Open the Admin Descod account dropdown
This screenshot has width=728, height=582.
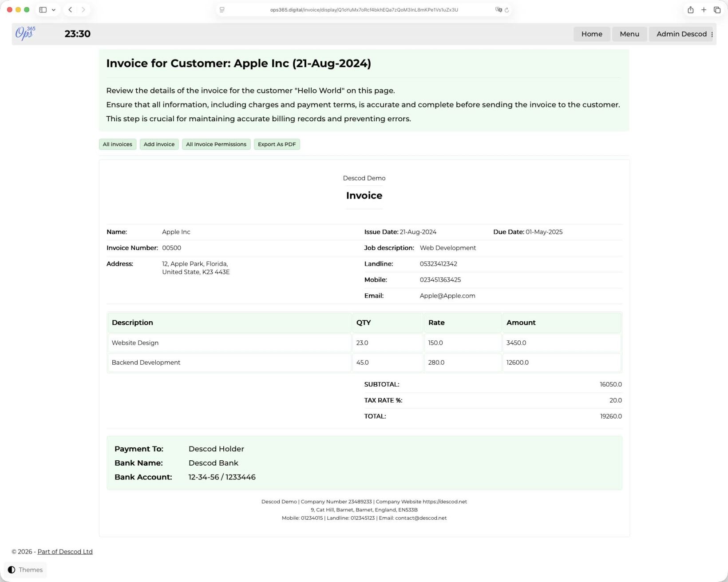(x=681, y=34)
